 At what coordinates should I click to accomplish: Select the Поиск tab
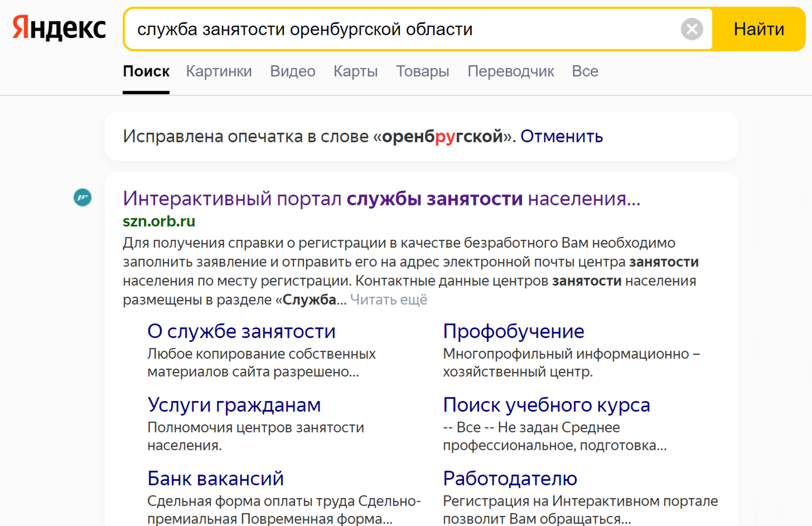tap(146, 71)
